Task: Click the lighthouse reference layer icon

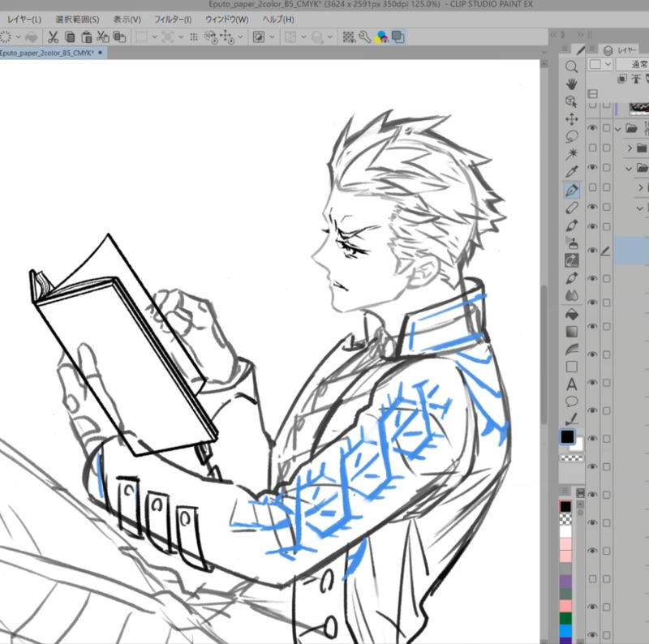Action: tap(636, 79)
